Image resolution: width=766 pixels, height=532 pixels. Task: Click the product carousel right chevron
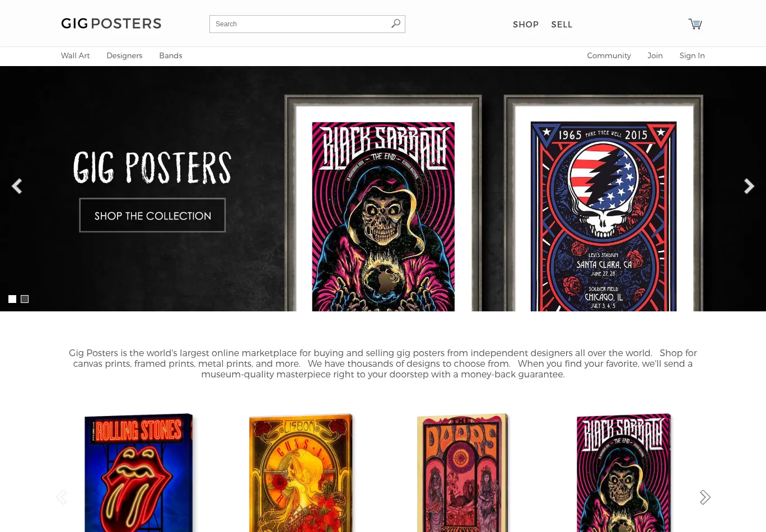pos(705,497)
